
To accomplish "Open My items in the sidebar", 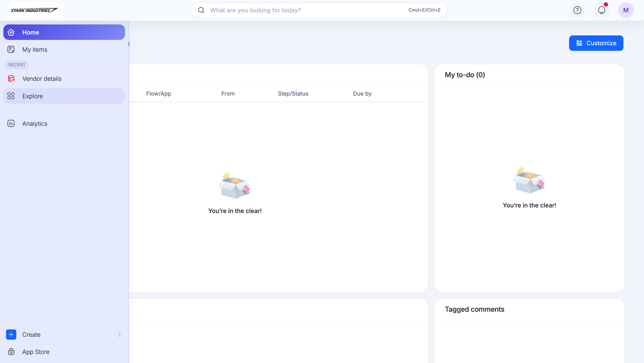I will (x=64, y=49).
